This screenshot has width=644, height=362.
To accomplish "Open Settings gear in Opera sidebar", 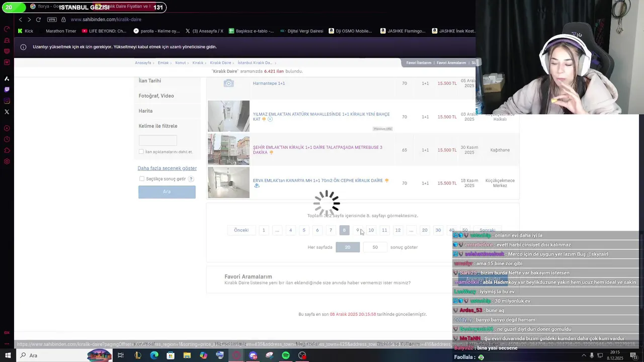I will (7, 161).
